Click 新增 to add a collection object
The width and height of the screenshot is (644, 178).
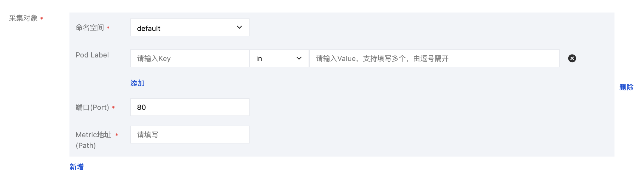[77, 167]
